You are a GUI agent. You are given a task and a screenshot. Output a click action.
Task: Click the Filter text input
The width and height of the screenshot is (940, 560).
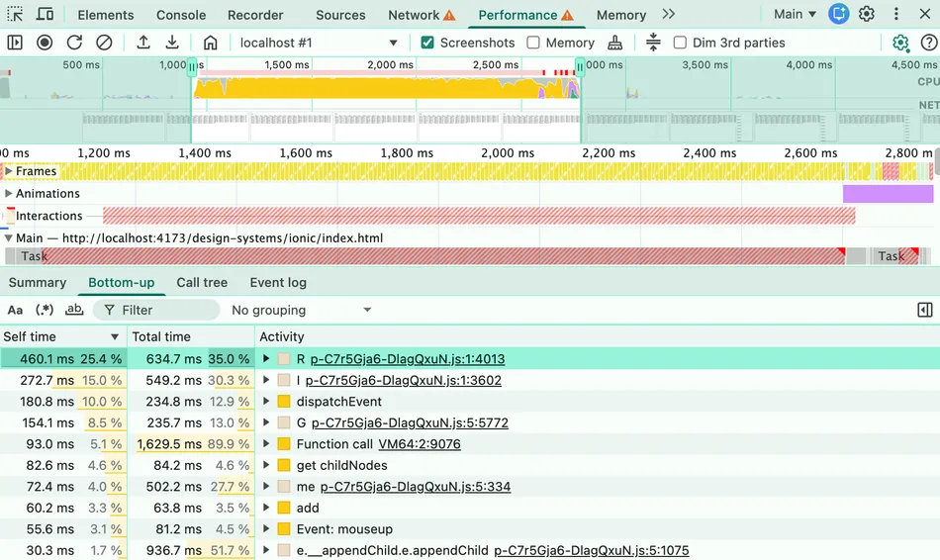(157, 310)
